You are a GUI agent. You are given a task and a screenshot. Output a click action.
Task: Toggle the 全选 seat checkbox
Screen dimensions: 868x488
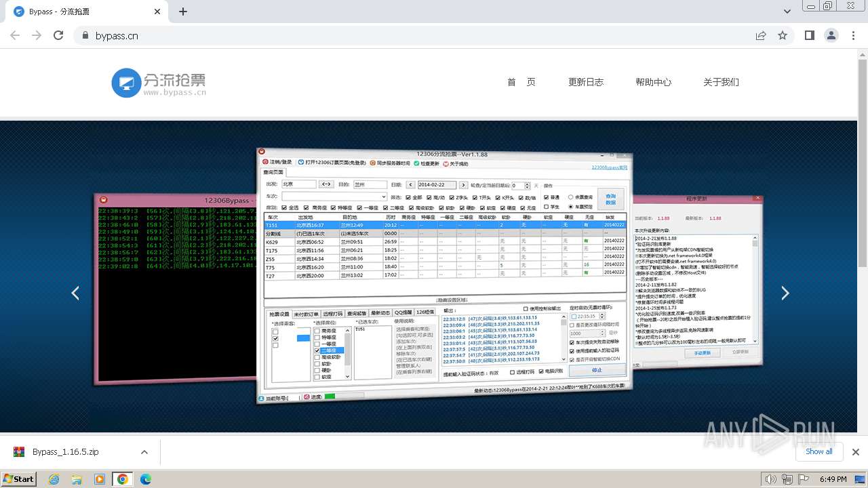point(283,207)
